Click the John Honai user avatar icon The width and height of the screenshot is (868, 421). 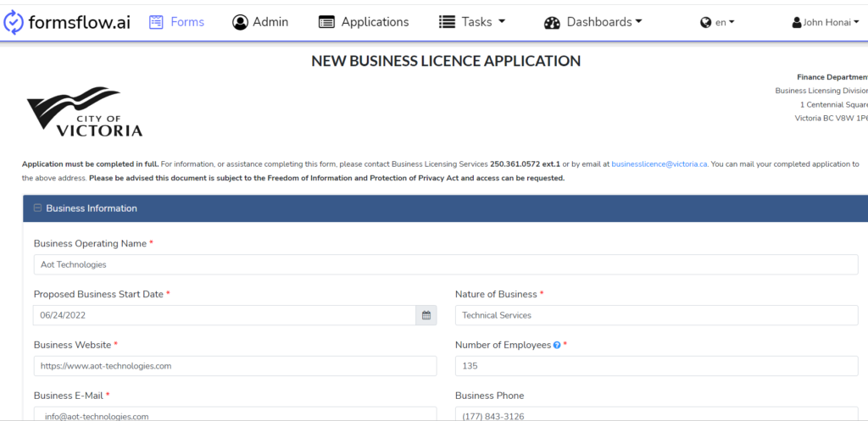[x=797, y=23]
